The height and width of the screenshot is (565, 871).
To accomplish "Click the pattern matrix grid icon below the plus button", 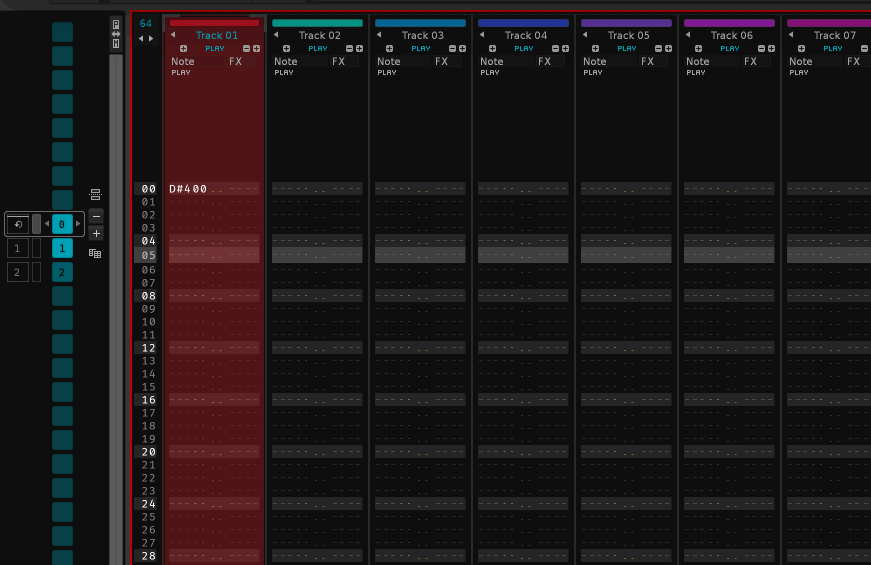I will 96,253.
